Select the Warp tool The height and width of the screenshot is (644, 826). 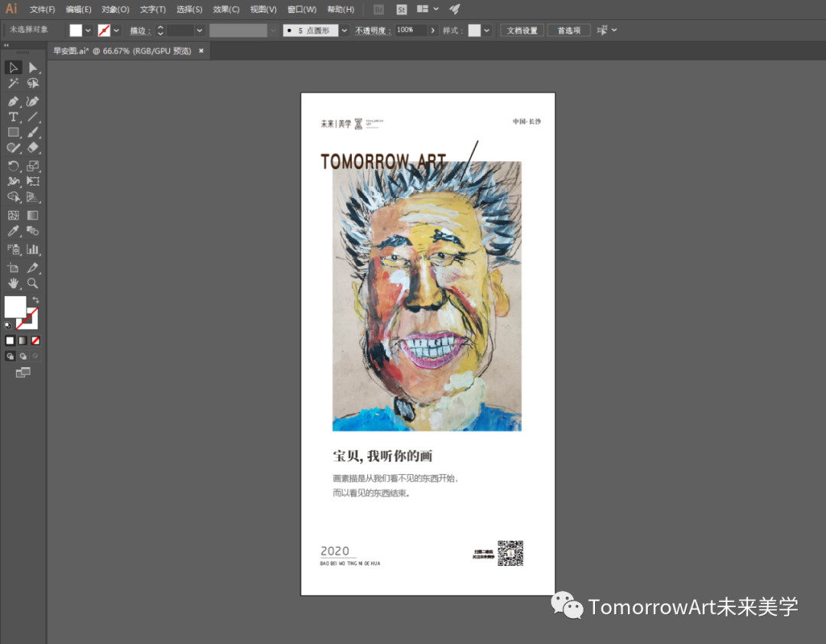pos(13,181)
